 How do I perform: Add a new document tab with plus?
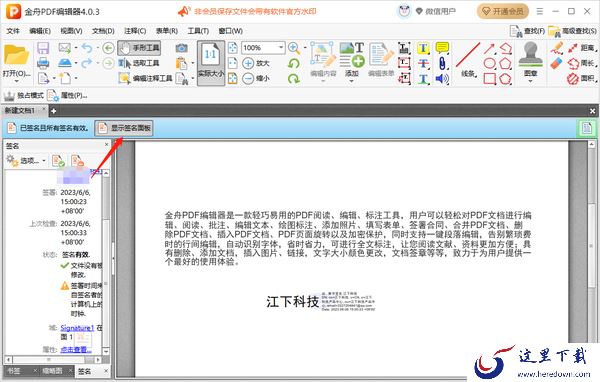coord(53,111)
